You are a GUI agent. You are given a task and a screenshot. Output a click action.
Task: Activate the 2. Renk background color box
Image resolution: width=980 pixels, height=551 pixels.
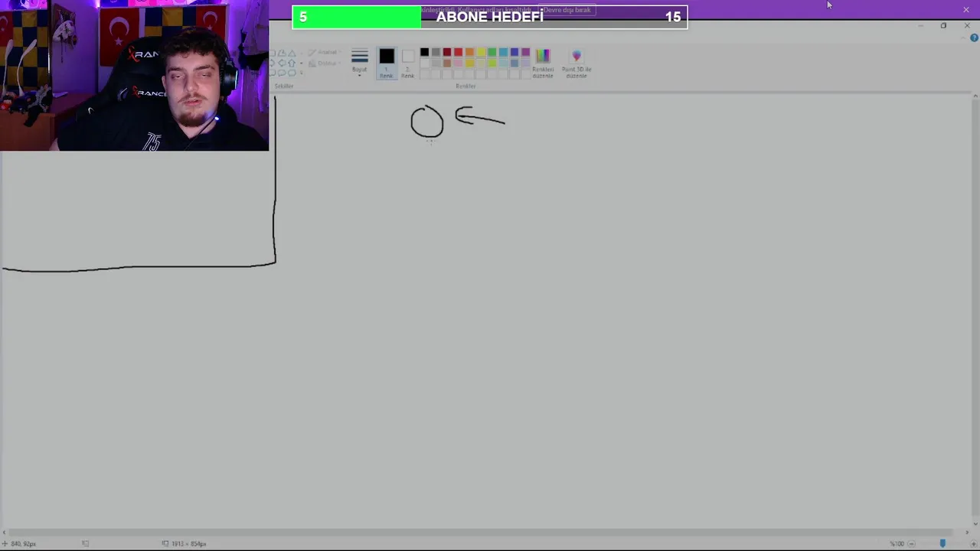pos(408,64)
